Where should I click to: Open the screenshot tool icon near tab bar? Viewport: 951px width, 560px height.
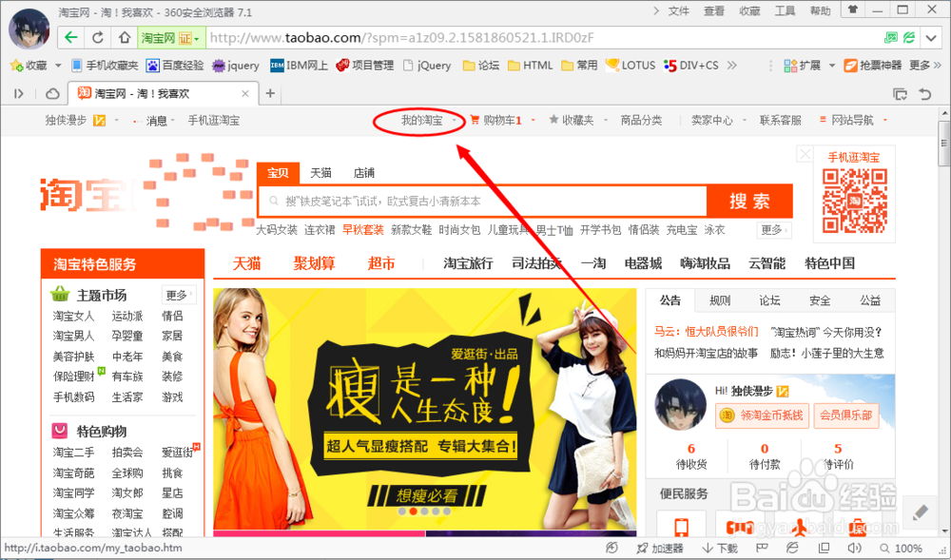[x=900, y=94]
